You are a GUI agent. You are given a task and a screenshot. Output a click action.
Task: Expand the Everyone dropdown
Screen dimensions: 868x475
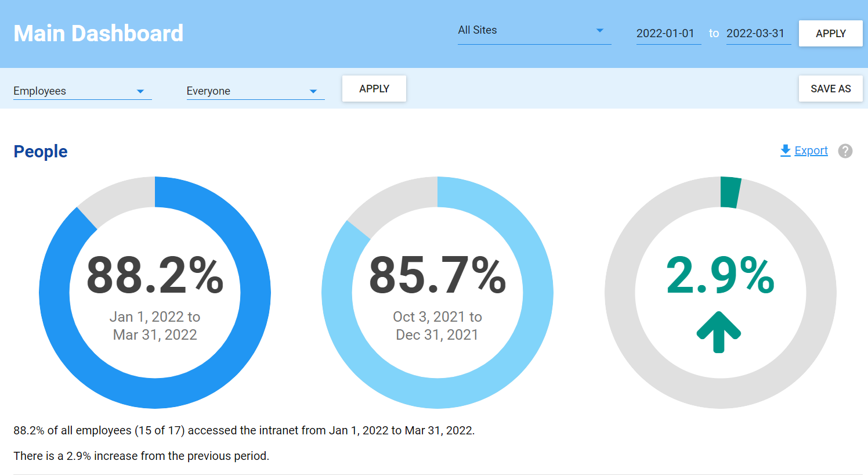(x=255, y=91)
